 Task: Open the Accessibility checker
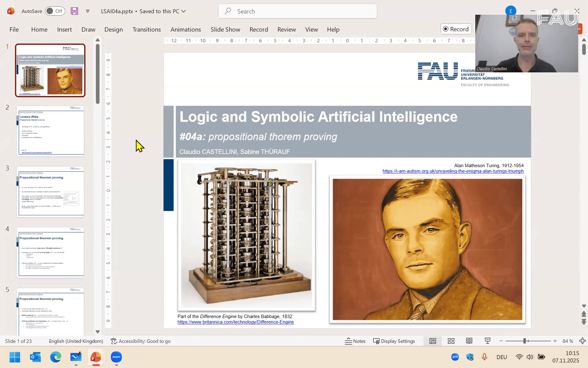pos(141,341)
